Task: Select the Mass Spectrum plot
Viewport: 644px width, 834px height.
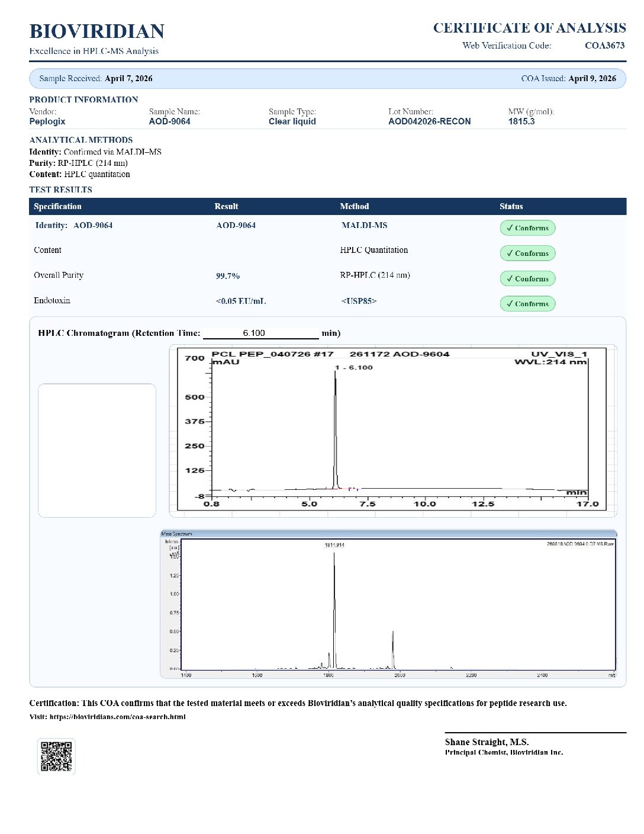Action: [x=389, y=604]
